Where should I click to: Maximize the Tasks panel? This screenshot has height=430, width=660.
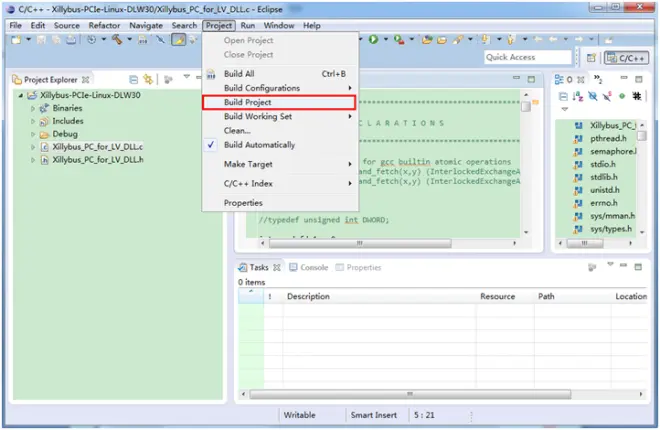[638, 266]
